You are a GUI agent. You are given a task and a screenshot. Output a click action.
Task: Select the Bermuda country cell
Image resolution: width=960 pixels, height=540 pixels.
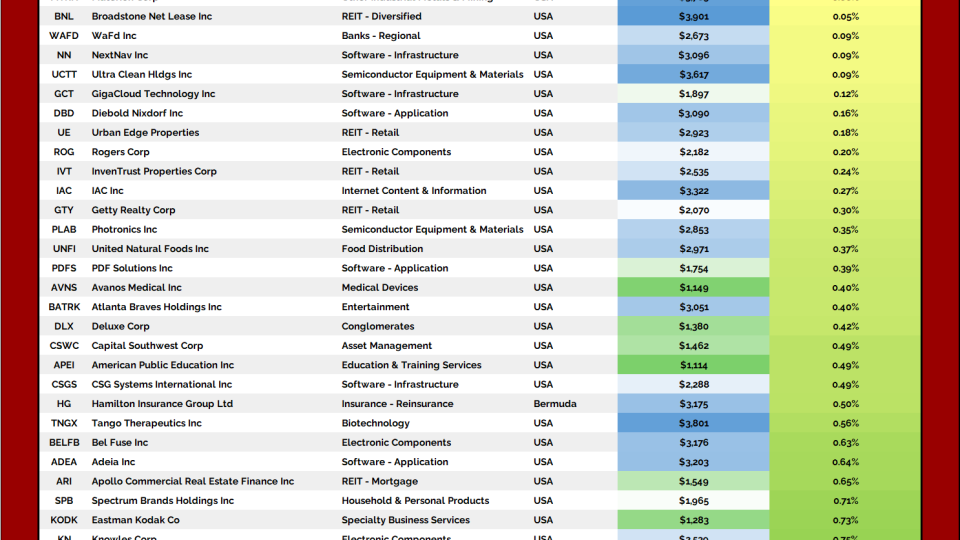pos(555,404)
